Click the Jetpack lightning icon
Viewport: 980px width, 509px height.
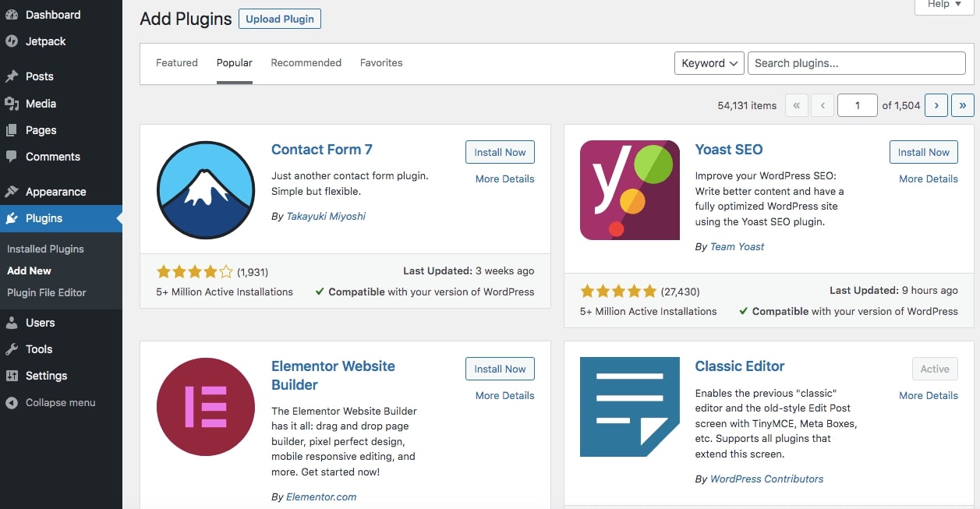pos(12,41)
